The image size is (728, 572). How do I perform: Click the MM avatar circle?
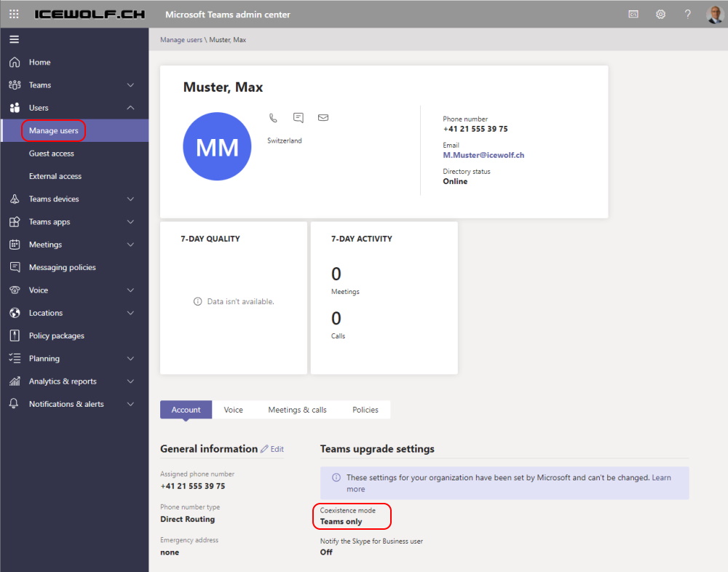tap(217, 146)
